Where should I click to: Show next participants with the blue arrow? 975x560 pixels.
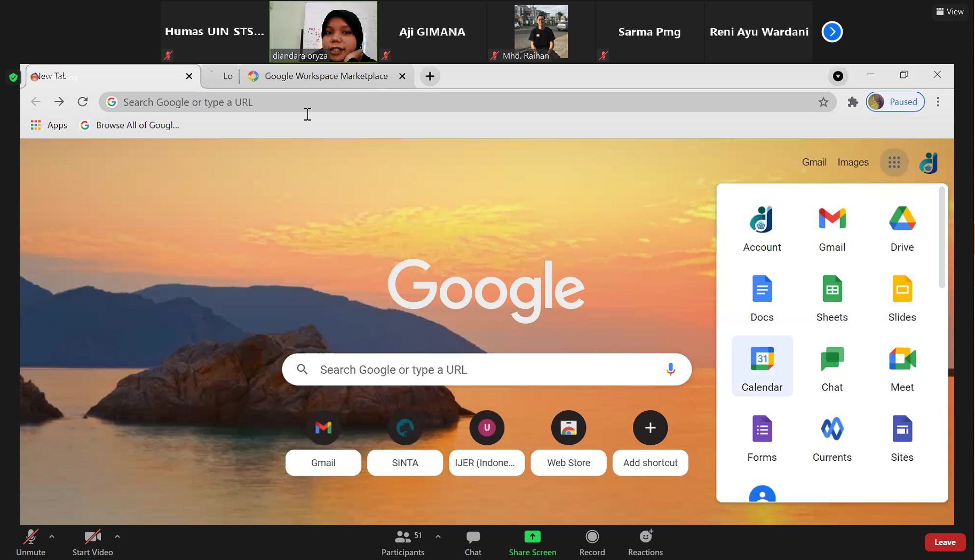(832, 32)
